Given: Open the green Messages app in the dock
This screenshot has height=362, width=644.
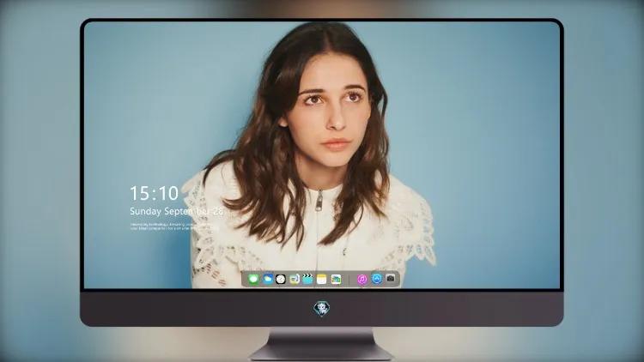Looking at the screenshot, I should tap(253, 280).
